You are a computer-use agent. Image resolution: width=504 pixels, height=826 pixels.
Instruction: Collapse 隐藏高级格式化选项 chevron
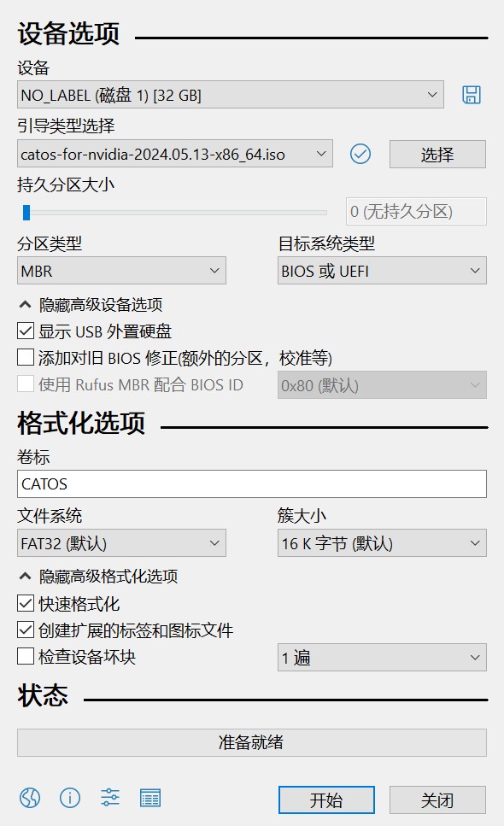(25, 577)
